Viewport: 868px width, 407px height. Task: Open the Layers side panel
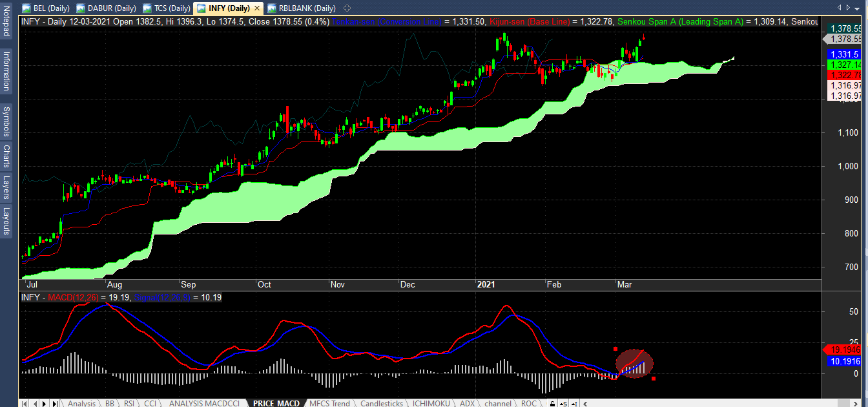(6, 188)
